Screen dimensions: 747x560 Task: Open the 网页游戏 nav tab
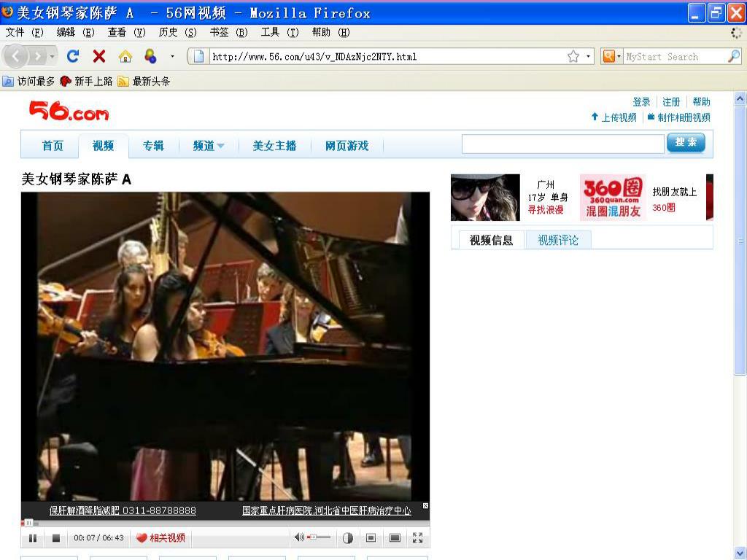coord(347,146)
